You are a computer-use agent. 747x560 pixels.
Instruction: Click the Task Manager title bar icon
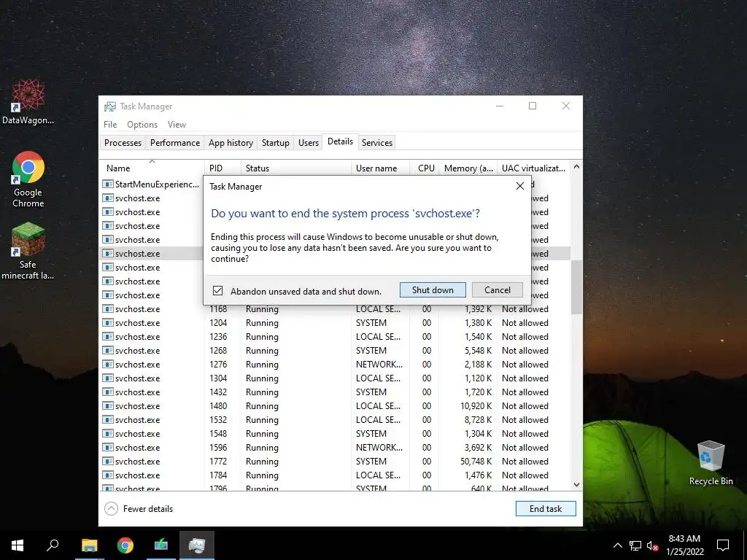(x=110, y=106)
